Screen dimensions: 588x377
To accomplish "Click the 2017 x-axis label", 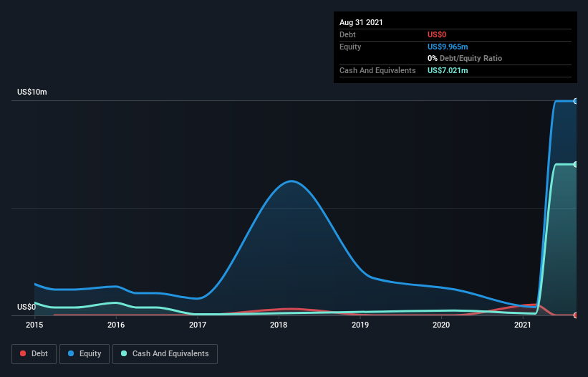I will pyautogui.click(x=197, y=325).
